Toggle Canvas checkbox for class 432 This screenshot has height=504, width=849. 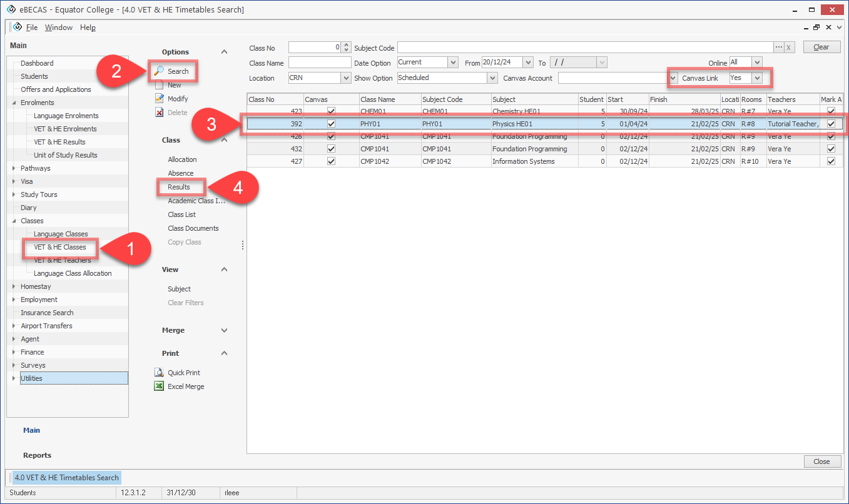click(x=331, y=149)
